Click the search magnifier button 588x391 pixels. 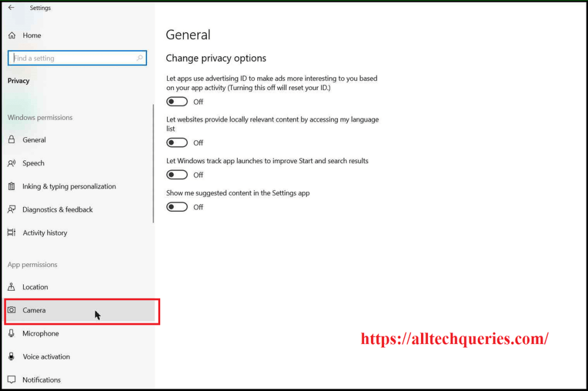tap(140, 58)
